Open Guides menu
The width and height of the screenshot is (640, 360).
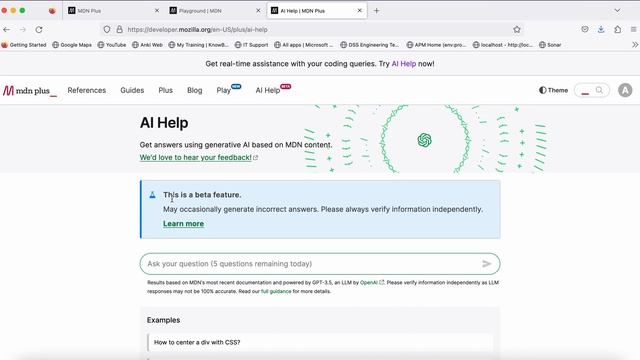[x=132, y=90]
